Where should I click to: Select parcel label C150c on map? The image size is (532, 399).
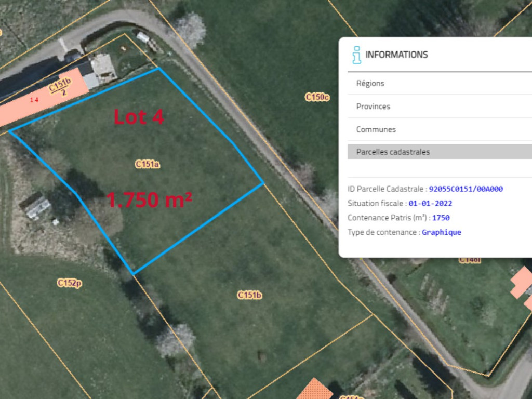(x=317, y=97)
